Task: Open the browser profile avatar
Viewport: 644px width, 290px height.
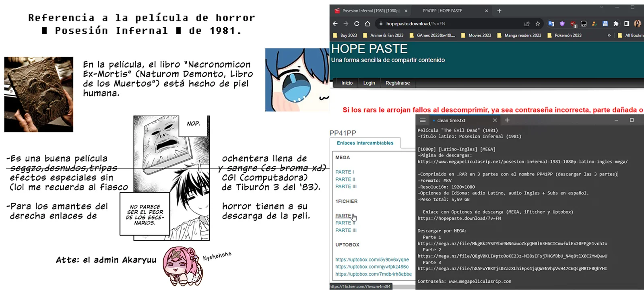Action: tap(638, 24)
